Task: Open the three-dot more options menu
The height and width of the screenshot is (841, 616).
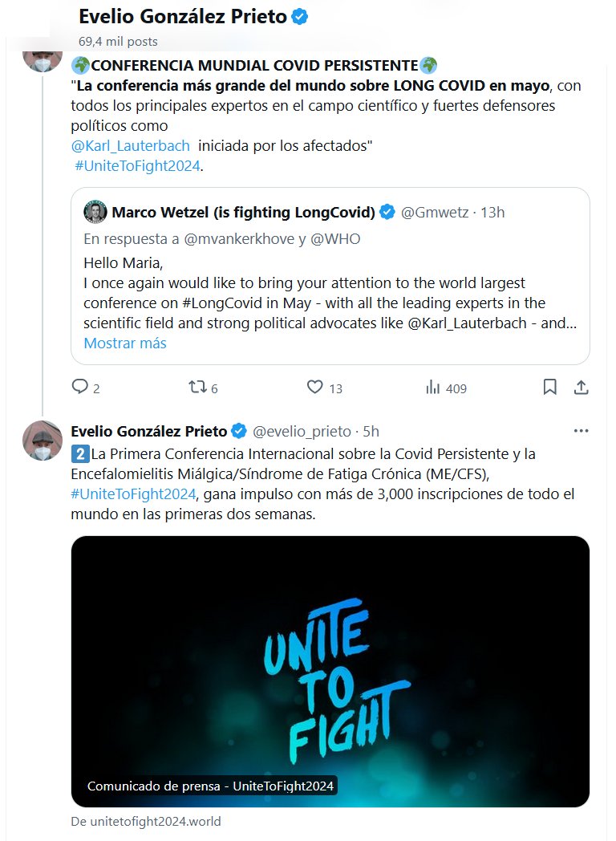Action: point(582,431)
